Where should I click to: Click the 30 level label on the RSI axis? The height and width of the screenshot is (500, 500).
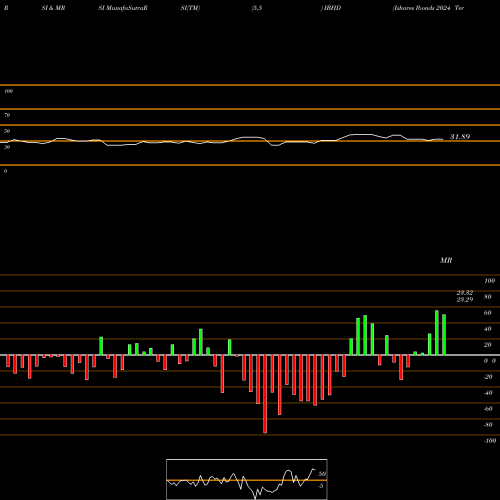7,147
